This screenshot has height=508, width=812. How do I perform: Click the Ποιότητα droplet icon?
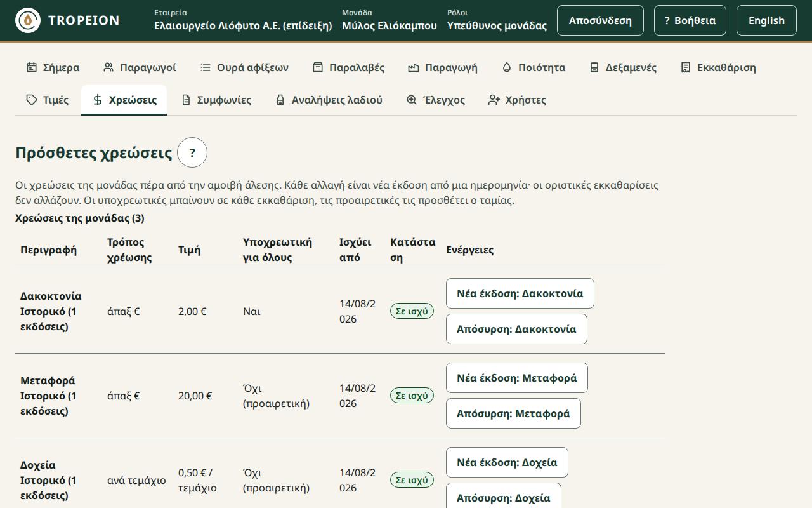tap(507, 67)
